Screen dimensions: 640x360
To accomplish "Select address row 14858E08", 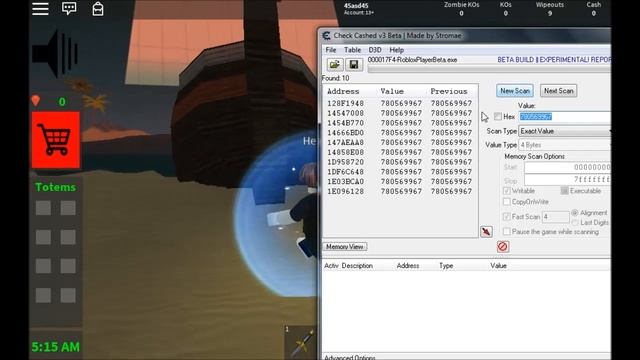I will pyautogui.click(x=400, y=152).
